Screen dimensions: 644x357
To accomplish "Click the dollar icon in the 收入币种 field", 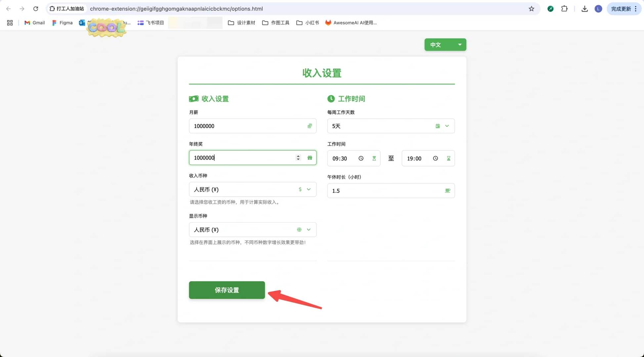I will coord(300,189).
